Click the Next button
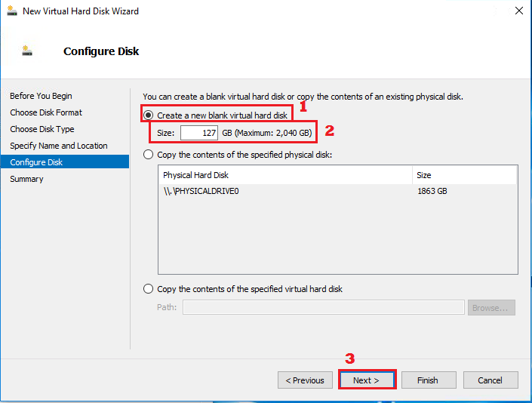Viewport: 532px width, 403px height. 367,380
